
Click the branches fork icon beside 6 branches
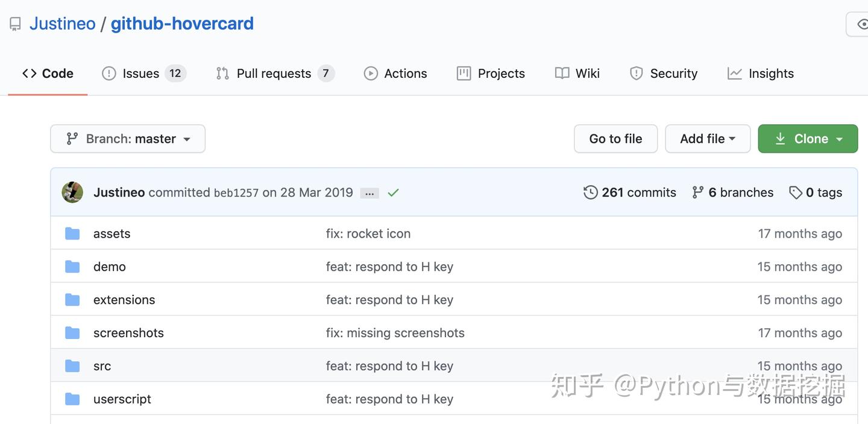coord(697,192)
